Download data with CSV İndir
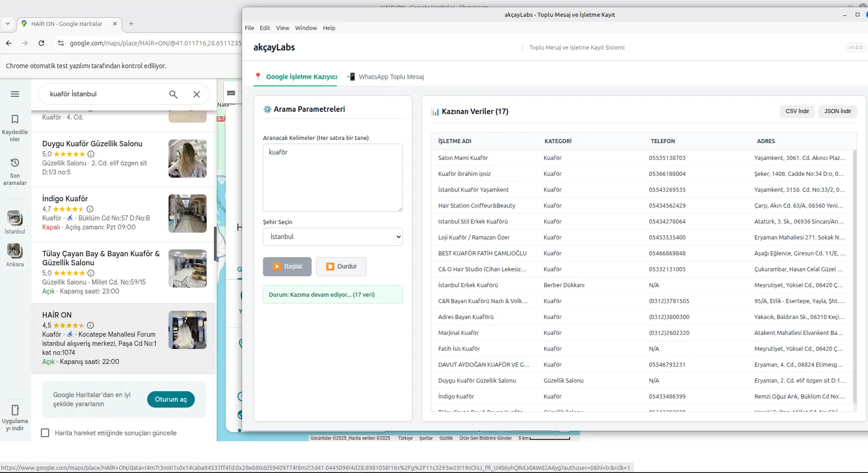This screenshot has height=473, width=868. tap(797, 111)
